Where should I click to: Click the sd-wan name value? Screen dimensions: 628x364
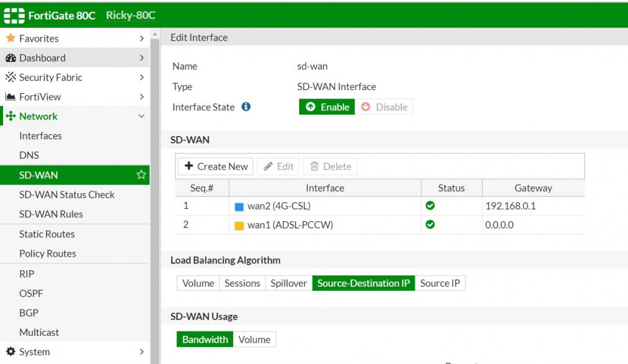[312, 66]
